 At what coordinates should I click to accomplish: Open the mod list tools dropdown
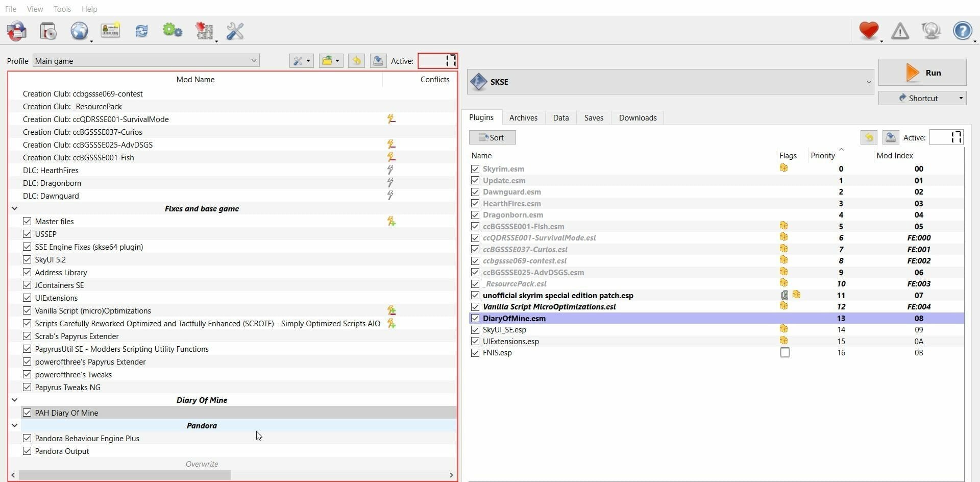[301, 61]
